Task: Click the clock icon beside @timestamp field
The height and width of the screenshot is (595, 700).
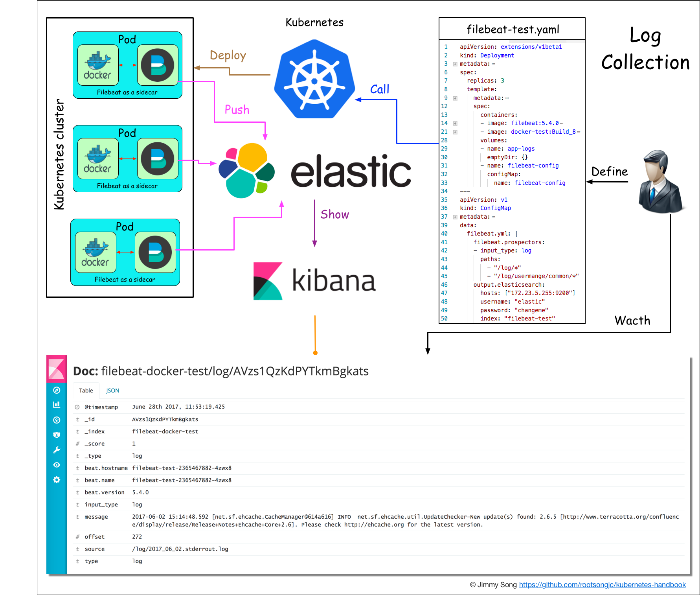Action: click(77, 407)
